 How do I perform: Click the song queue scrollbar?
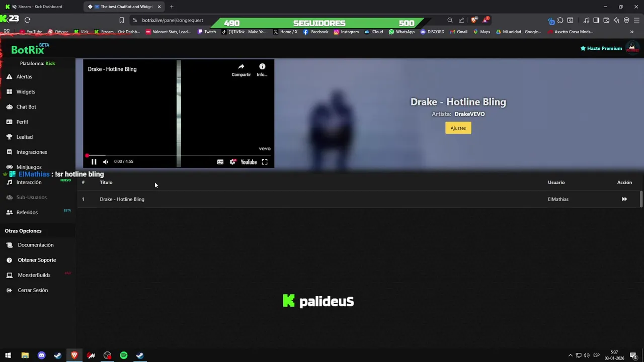[x=641, y=199]
